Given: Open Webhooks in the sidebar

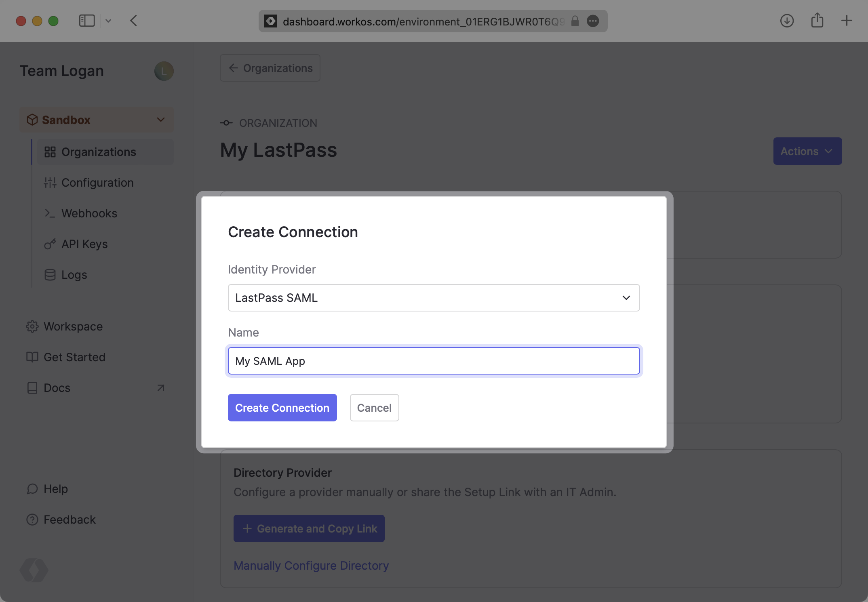Looking at the screenshot, I should 89,213.
